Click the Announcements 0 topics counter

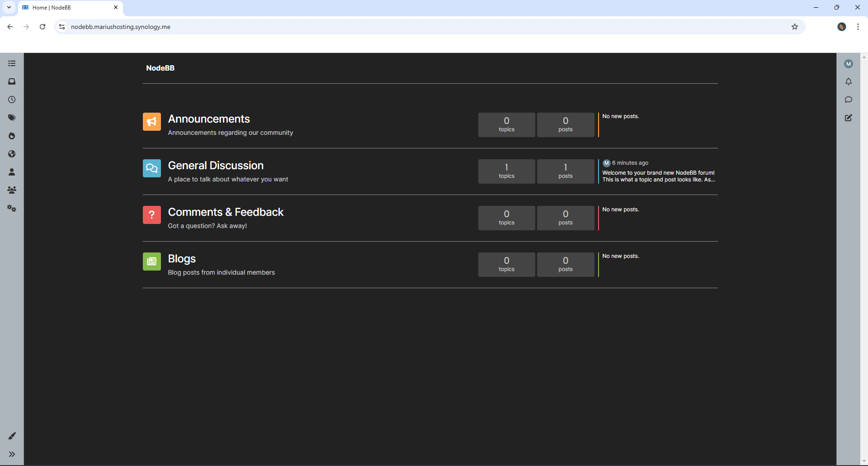(x=507, y=125)
